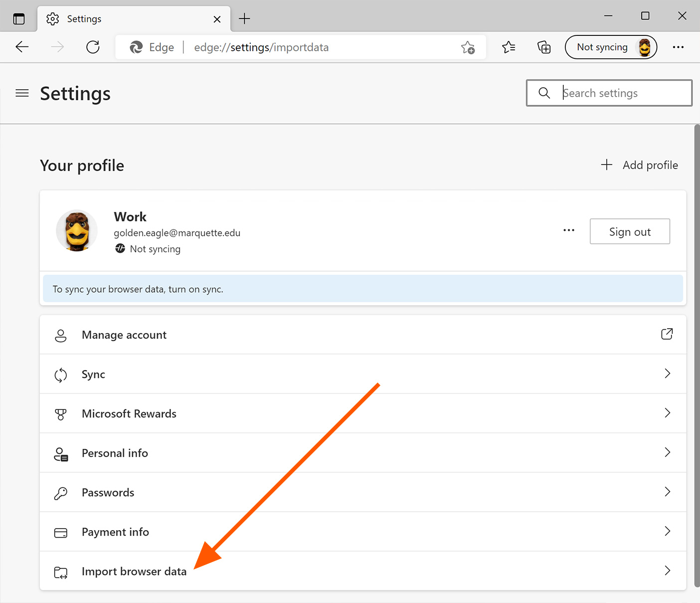The height and width of the screenshot is (603, 700).
Task: Click the browser Back arrow
Action: point(22,47)
